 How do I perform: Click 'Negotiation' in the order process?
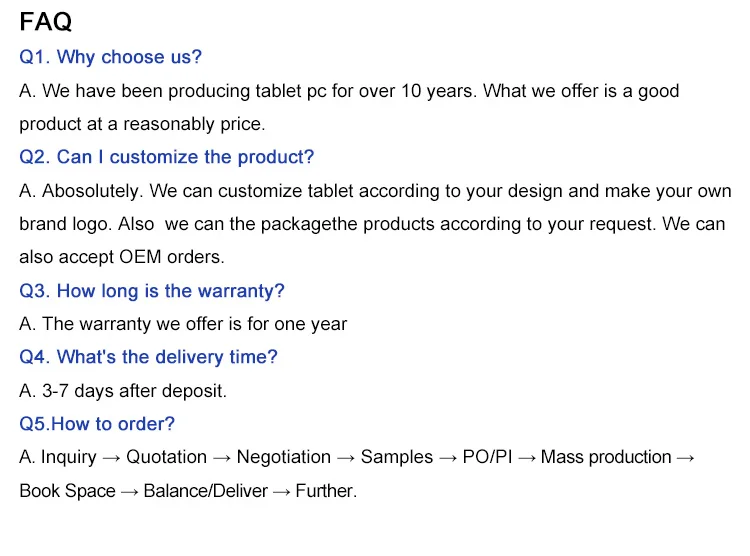pos(283,457)
